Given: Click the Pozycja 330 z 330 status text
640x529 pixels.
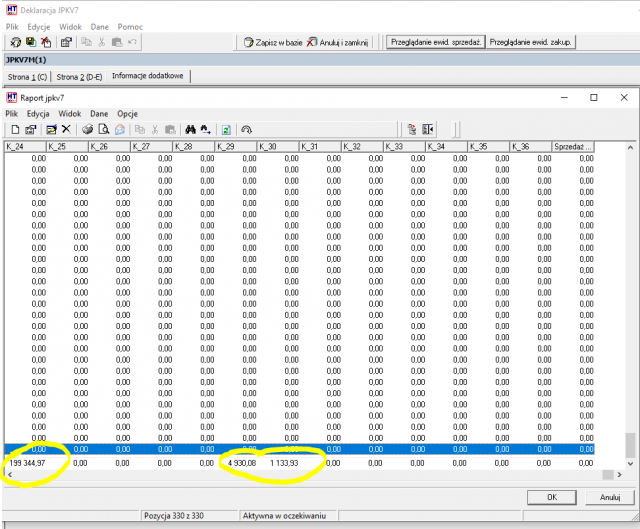Looking at the screenshot, I should (174, 516).
